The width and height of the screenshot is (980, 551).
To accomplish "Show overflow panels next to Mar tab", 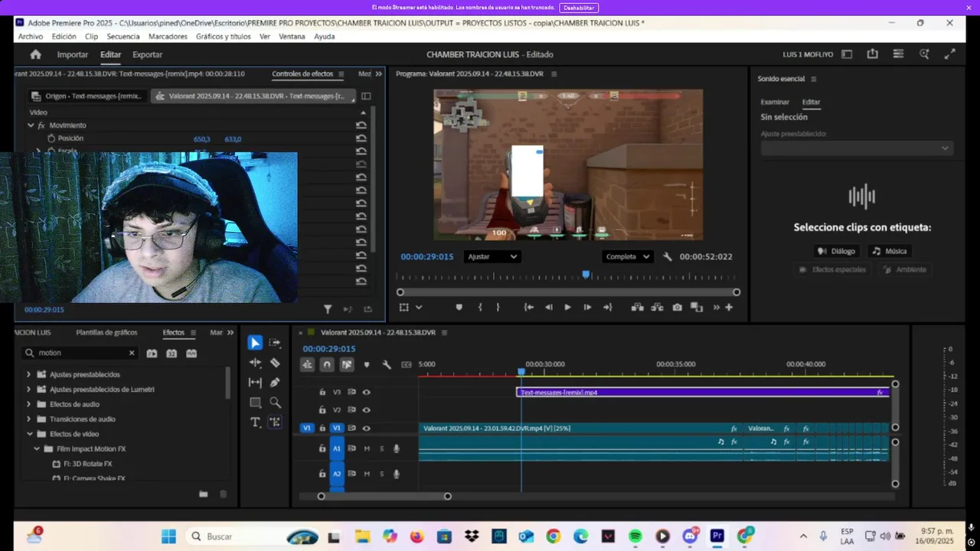I will coord(230,333).
